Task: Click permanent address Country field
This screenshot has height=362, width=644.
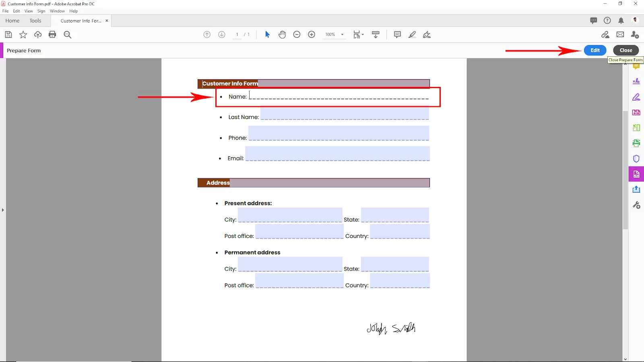Action: pos(400,281)
